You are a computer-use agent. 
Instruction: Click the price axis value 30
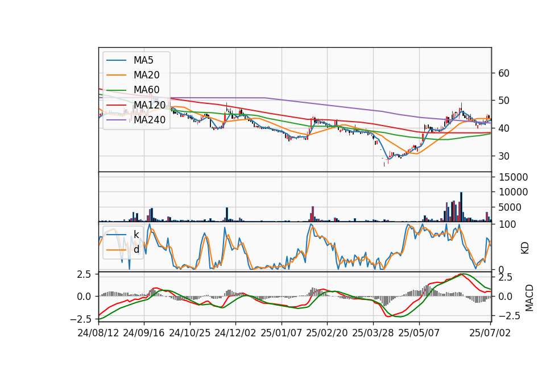tap(503, 156)
